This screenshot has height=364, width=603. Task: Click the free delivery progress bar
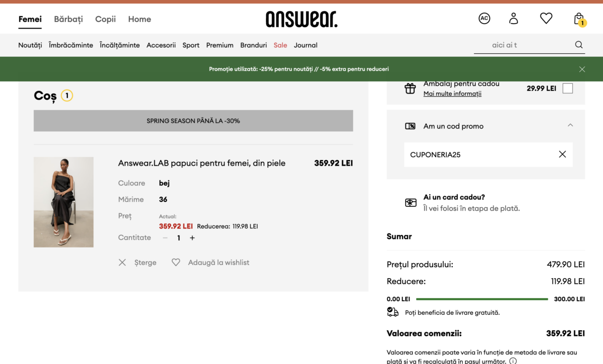[x=482, y=299]
